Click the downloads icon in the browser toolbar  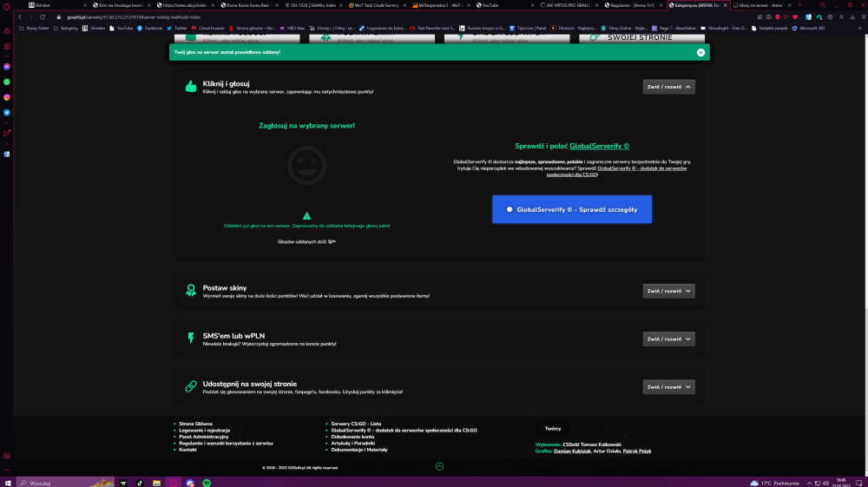click(x=852, y=17)
